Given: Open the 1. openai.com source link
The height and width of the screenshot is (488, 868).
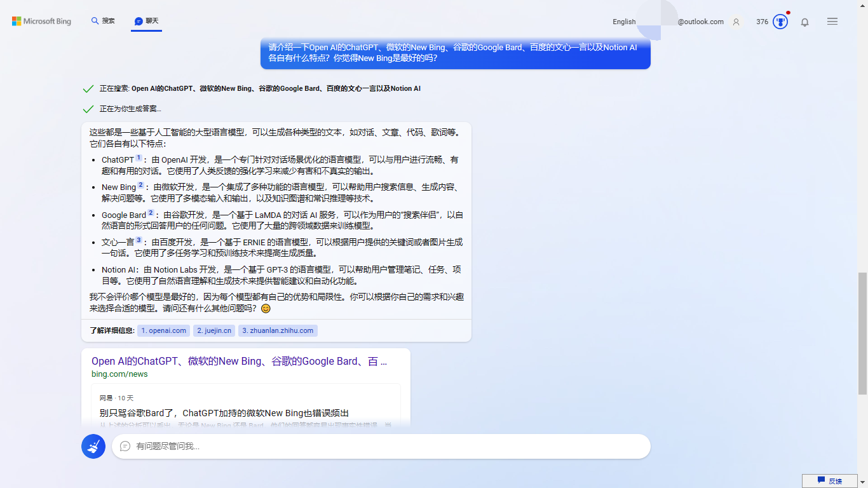Looking at the screenshot, I should coord(164,330).
